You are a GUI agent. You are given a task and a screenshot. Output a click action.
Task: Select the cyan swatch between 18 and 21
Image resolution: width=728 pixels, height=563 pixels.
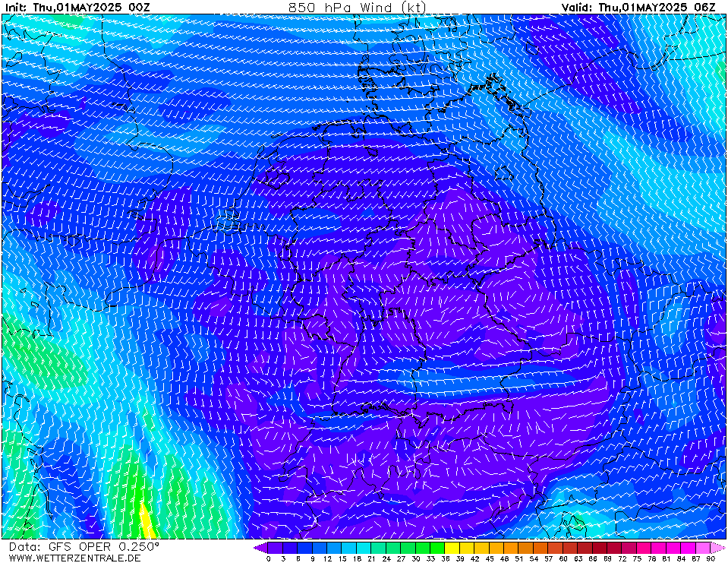364,548
